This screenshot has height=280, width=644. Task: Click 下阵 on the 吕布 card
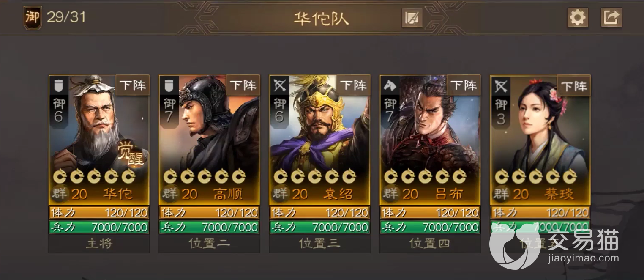pyautogui.click(x=464, y=85)
